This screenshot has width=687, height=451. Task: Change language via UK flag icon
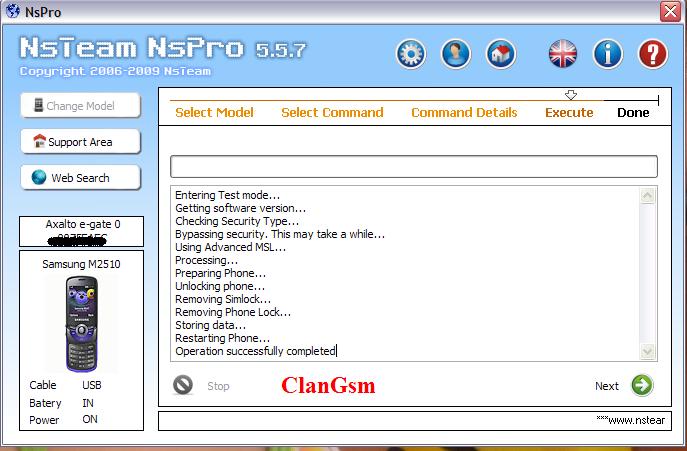[563, 54]
